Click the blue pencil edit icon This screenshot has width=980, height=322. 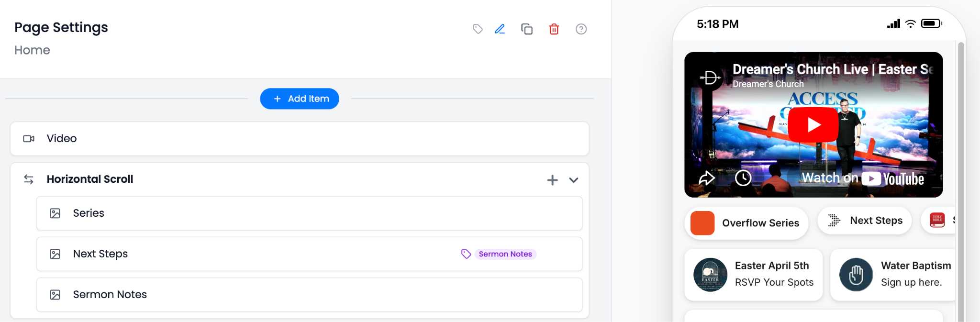coord(500,29)
